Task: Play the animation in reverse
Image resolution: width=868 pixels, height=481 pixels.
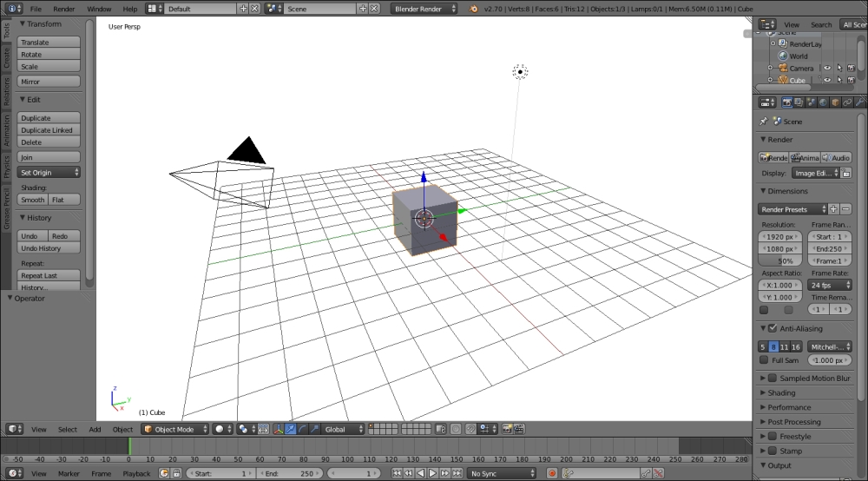Action: (420, 473)
